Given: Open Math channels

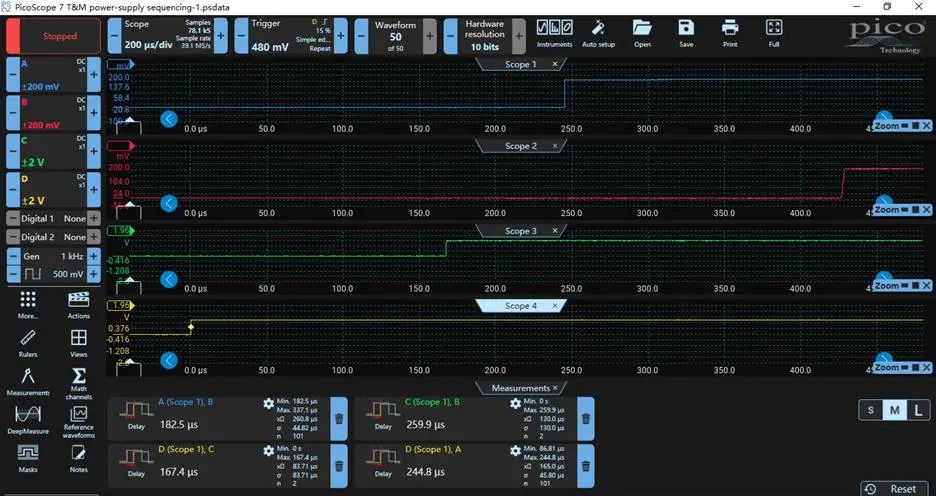Looking at the screenshot, I should 78,383.
